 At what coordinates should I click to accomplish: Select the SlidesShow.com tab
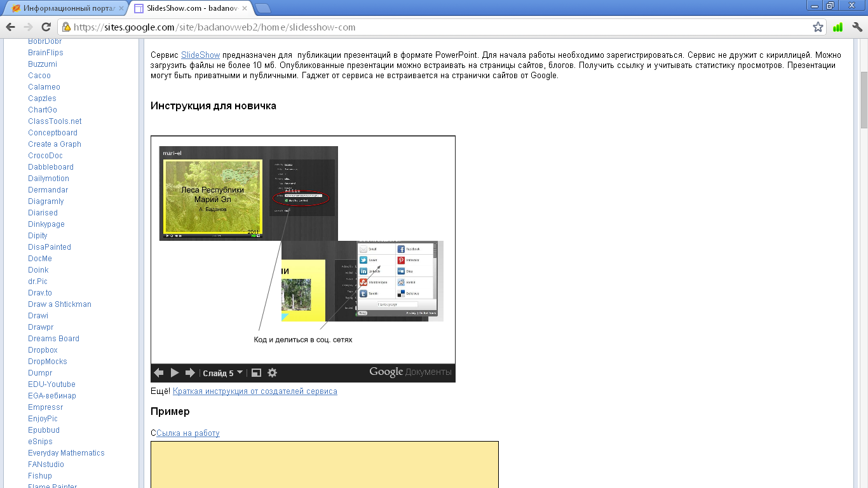coord(191,9)
